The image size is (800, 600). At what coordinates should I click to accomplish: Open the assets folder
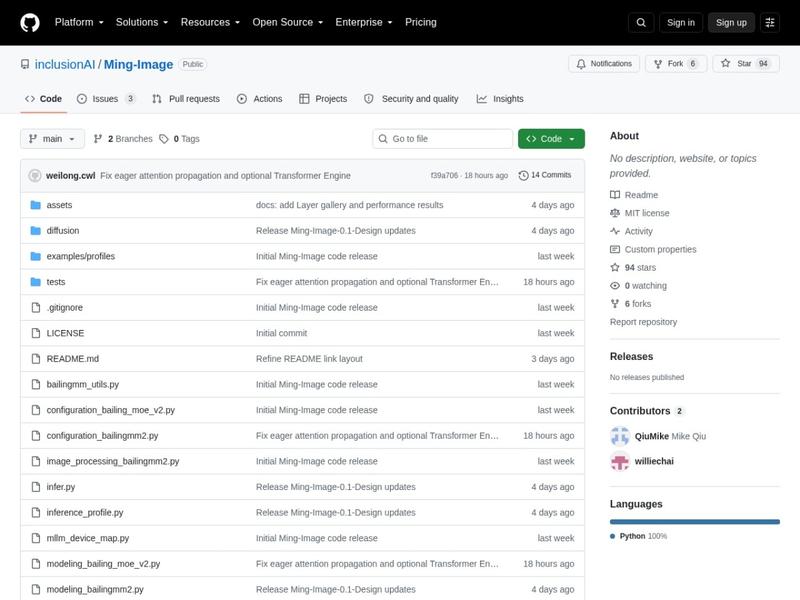[x=59, y=205]
